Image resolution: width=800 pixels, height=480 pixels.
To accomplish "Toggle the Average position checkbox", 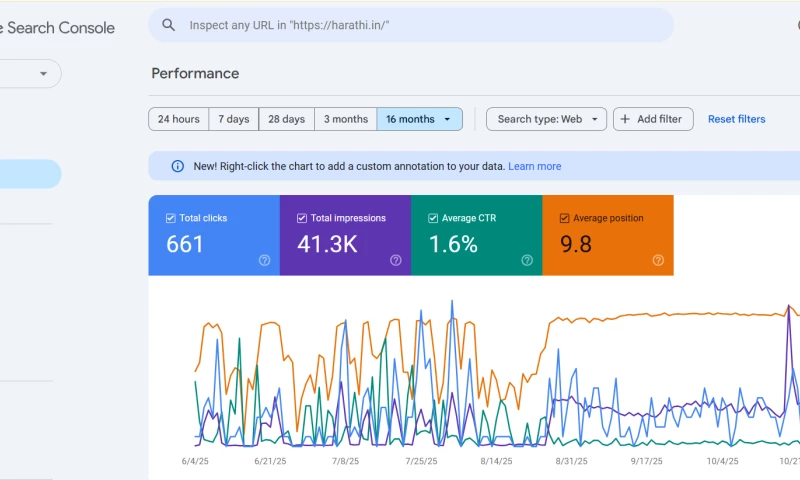I will [564, 218].
